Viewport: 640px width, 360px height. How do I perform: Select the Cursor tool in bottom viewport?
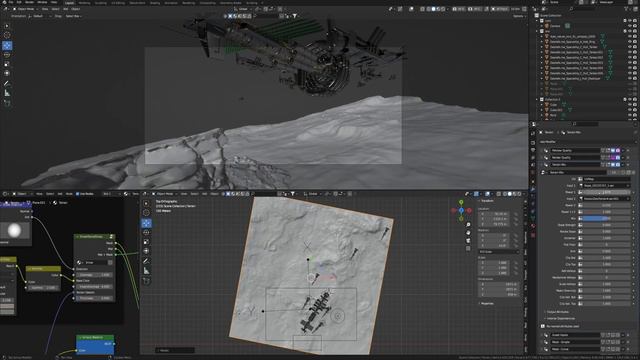[x=146, y=213]
